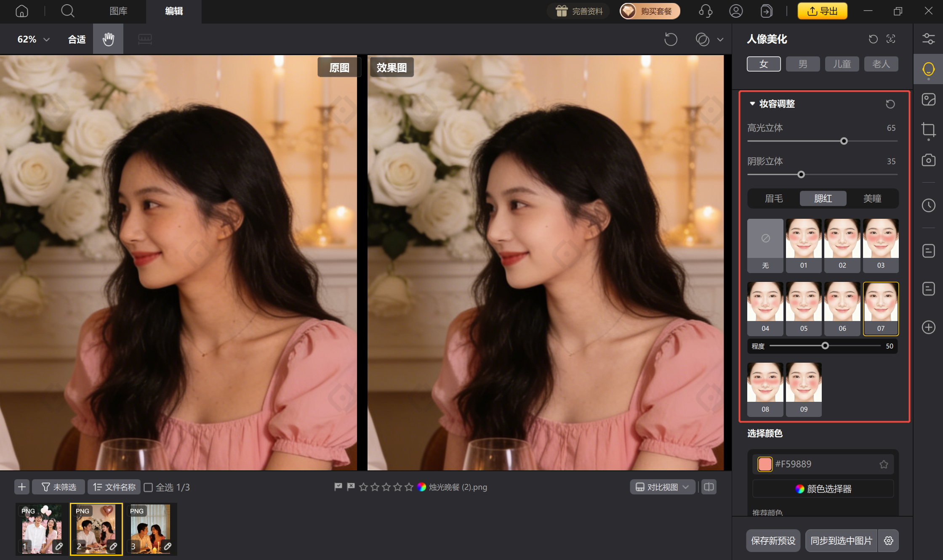The height and width of the screenshot is (560, 943).
Task: Open the 62% zoom dropdown
Action: click(34, 39)
